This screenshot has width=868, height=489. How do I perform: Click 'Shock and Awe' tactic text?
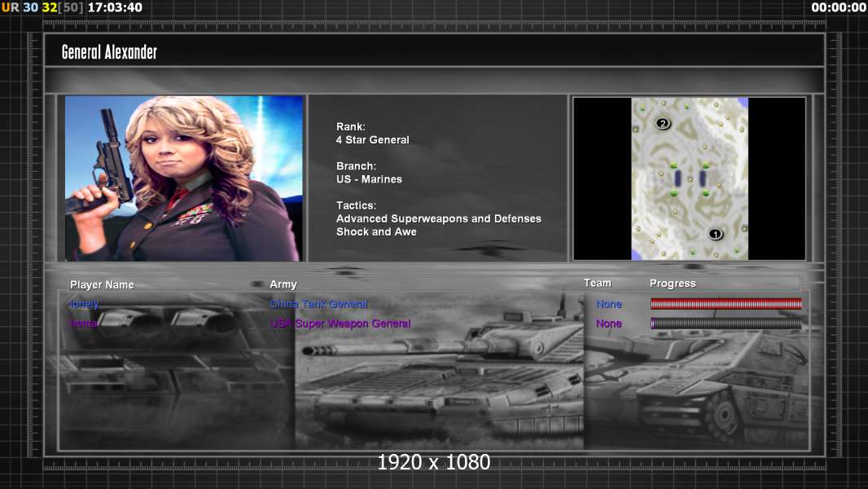[376, 232]
